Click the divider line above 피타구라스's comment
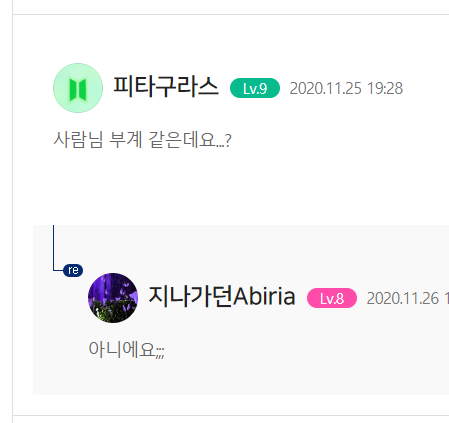449x423 pixels. [x=231, y=14]
